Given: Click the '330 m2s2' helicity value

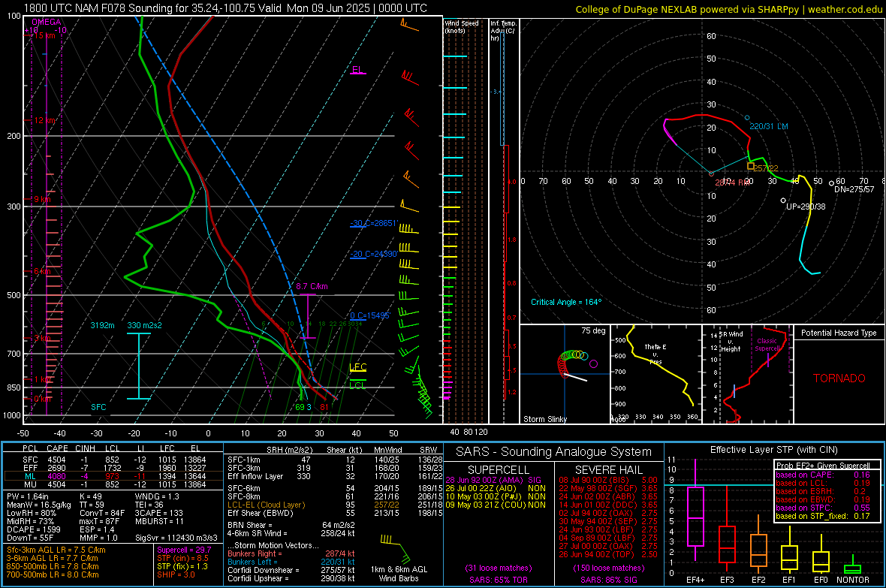Looking at the screenshot, I should (x=145, y=325).
